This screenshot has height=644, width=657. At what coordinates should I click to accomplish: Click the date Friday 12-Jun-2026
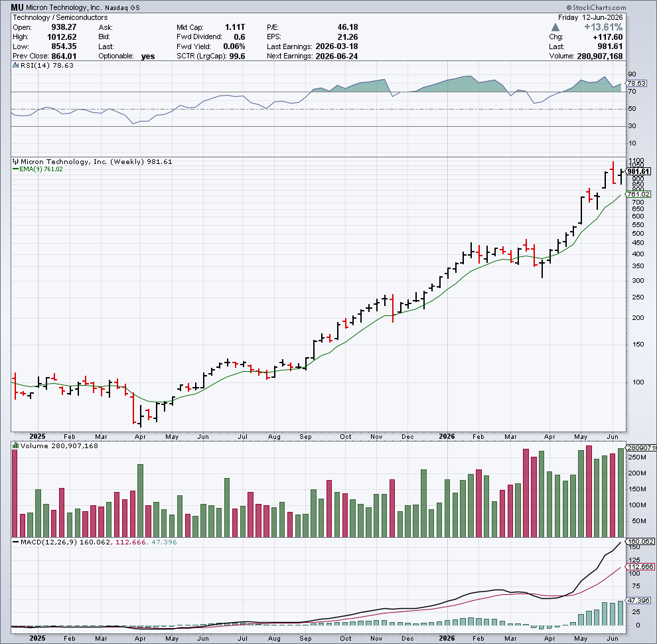(x=590, y=17)
